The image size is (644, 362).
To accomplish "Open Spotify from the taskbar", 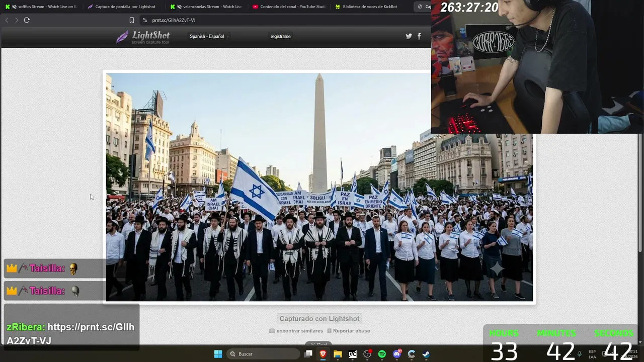I will pos(382,354).
